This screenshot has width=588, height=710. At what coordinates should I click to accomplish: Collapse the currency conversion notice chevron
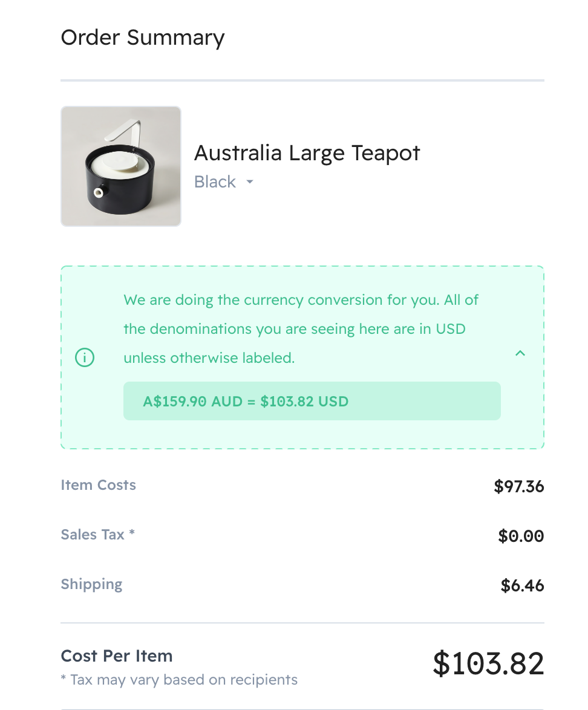click(520, 354)
